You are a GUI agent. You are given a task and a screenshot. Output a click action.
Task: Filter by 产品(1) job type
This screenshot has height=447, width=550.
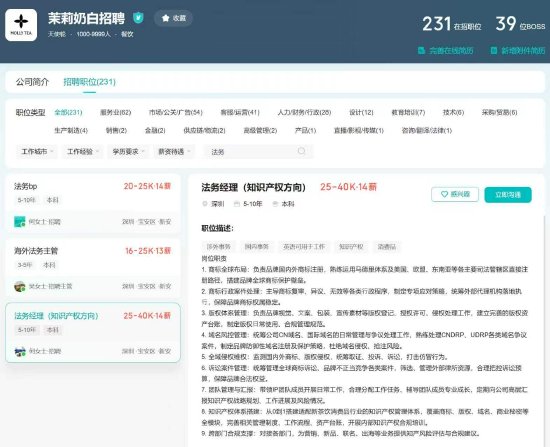[305, 131]
